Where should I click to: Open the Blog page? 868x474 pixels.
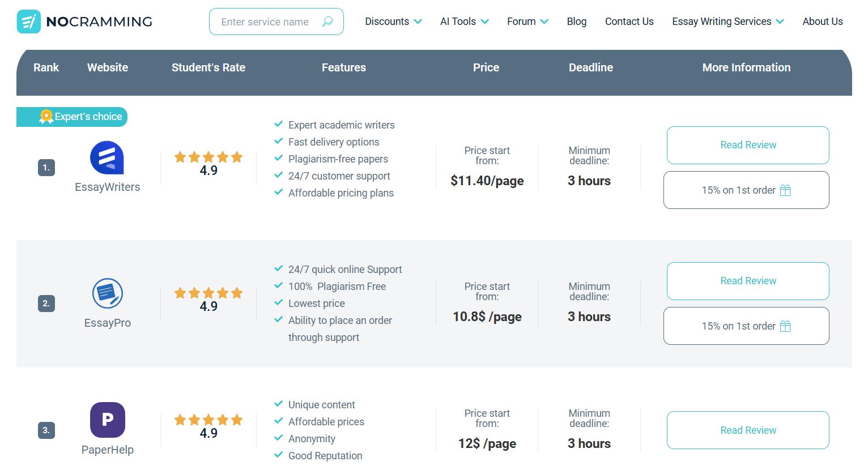[577, 22]
